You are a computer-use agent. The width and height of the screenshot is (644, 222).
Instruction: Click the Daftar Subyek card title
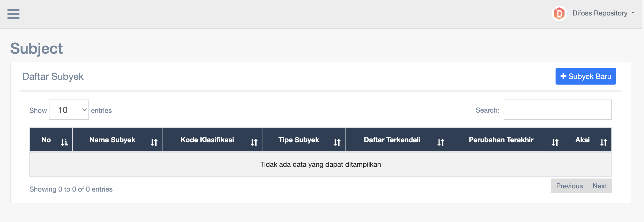point(53,77)
